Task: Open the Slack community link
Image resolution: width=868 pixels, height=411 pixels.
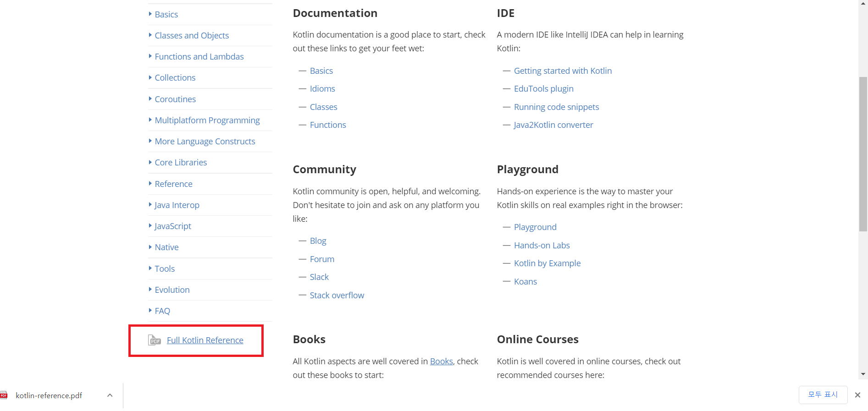Action: point(319,277)
